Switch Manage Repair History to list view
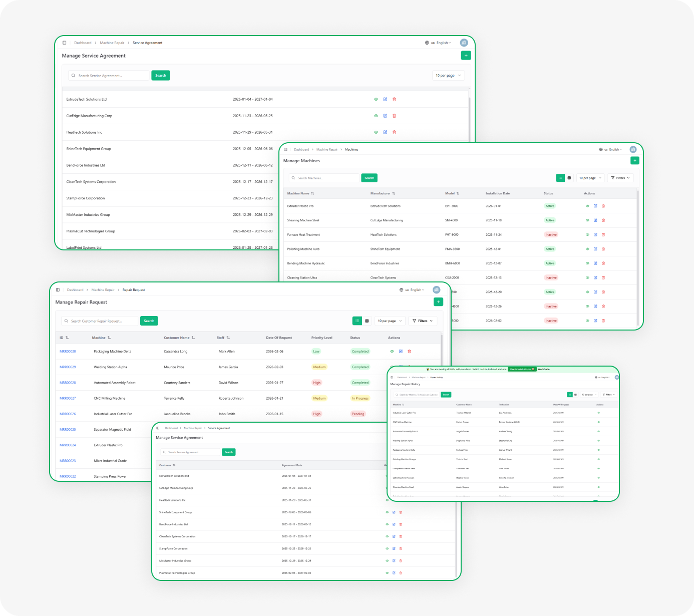Viewport: 694px width, 616px height. coord(570,395)
